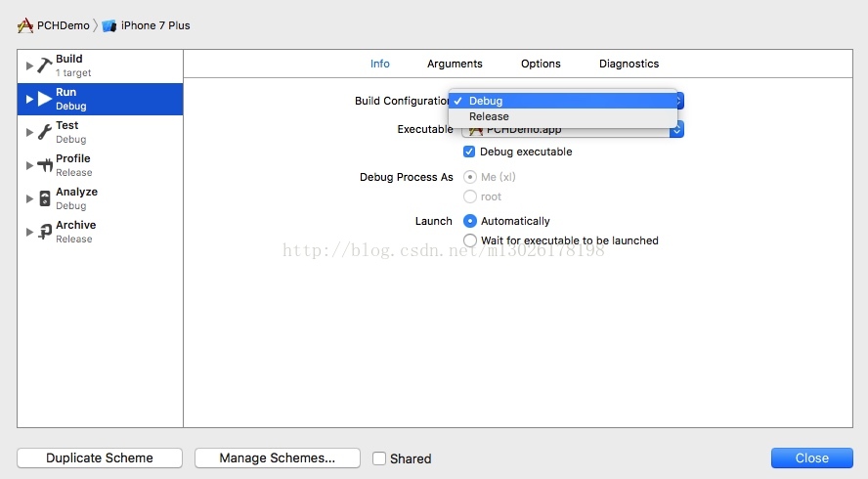Click the Manage Schemes button
Image resolution: width=868 pixels, height=479 pixels.
click(x=277, y=457)
